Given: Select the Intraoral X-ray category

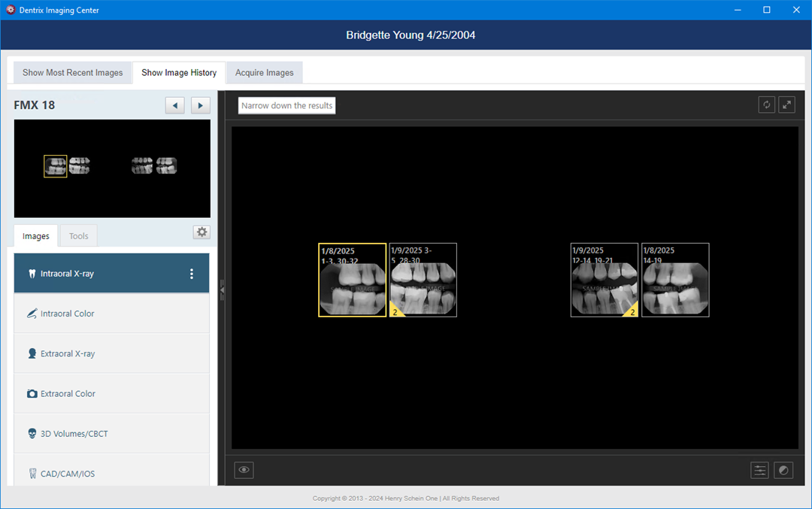Looking at the screenshot, I should (x=112, y=274).
